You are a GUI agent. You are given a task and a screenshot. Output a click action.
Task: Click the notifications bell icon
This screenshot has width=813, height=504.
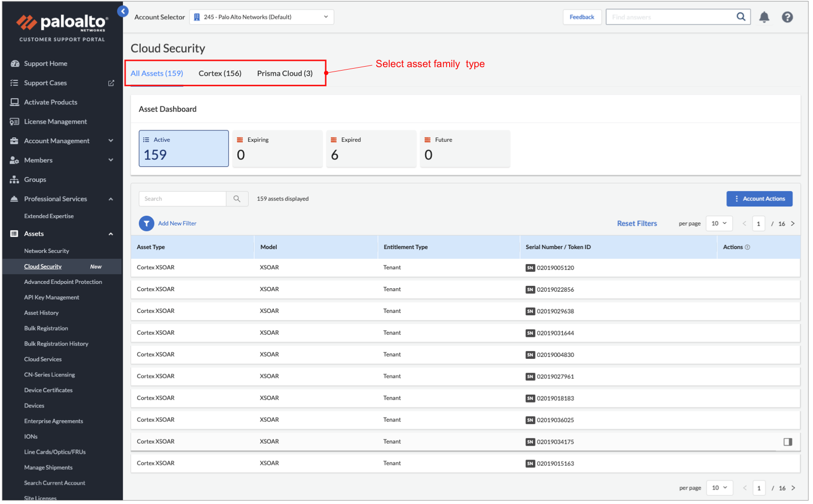tap(763, 17)
